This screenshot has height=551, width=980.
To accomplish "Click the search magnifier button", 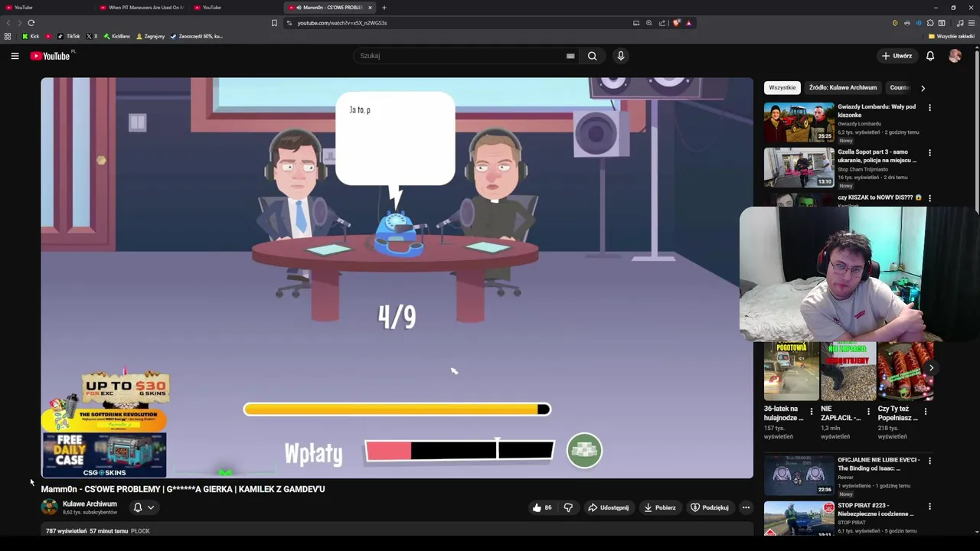I will click(592, 56).
